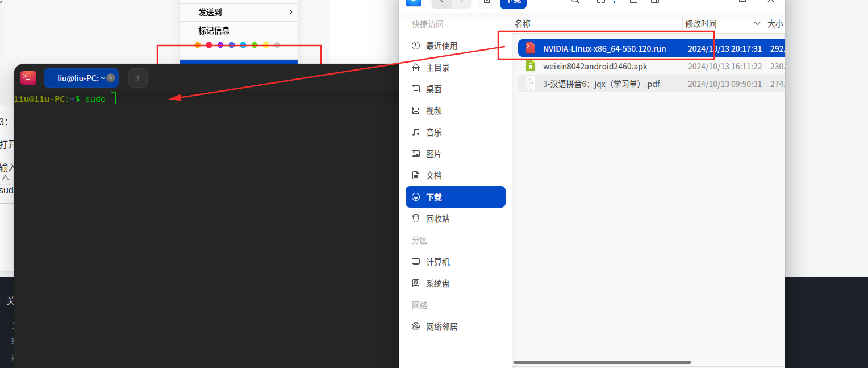Open 回收站 in sidebar
Viewport: 868px width, 368px height.
(x=456, y=219)
